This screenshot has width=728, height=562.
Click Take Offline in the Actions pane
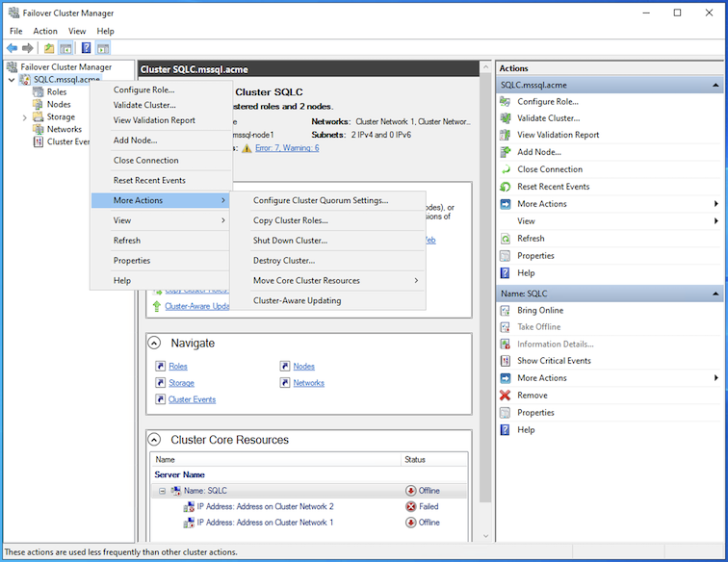pyautogui.click(x=538, y=327)
